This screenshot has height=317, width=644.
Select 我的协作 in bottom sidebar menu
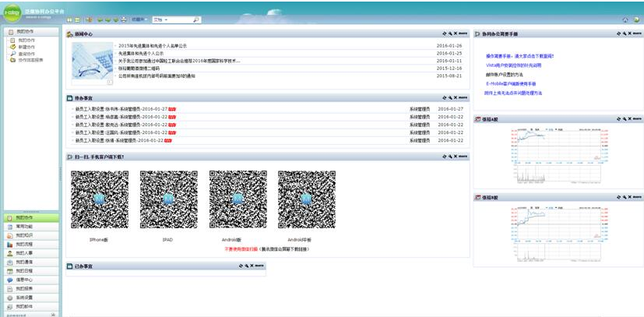tap(31, 217)
